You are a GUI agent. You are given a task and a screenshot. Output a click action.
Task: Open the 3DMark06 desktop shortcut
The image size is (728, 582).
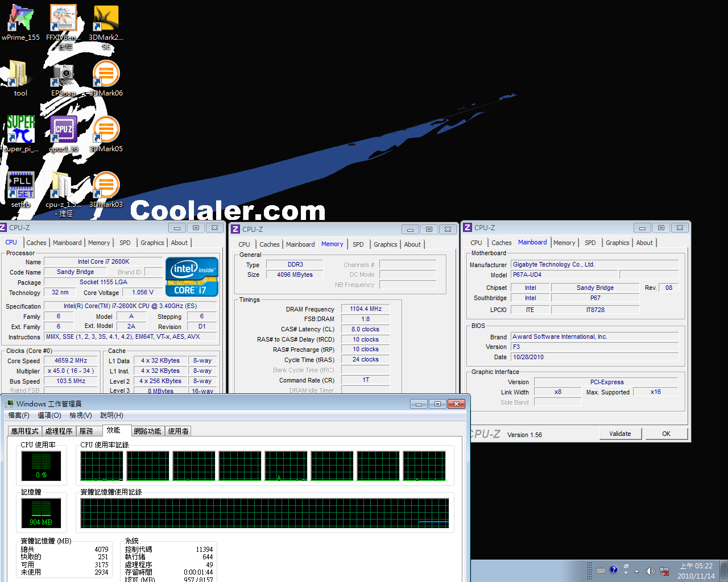[106, 78]
